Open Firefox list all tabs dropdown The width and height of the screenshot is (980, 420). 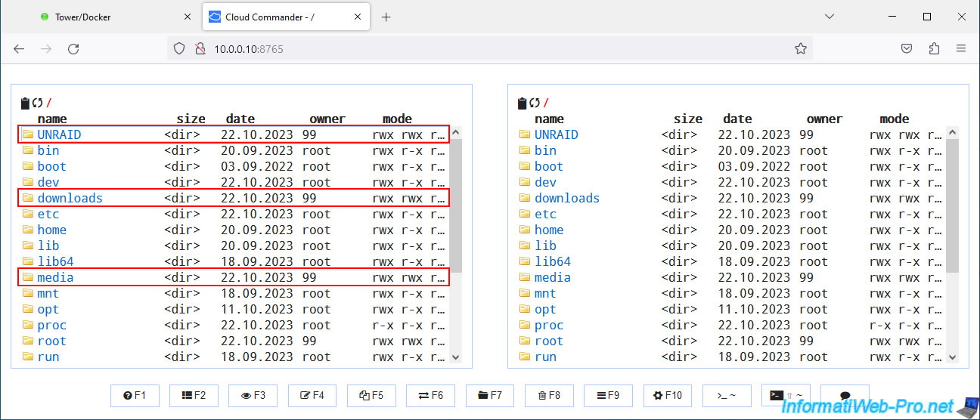pyautogui.click(x=830, y=17)
